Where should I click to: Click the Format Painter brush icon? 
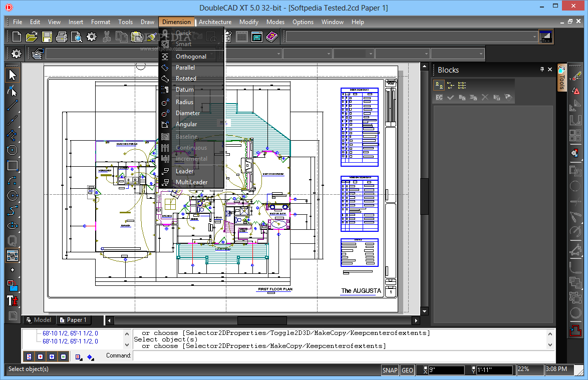tap(152, 37)
